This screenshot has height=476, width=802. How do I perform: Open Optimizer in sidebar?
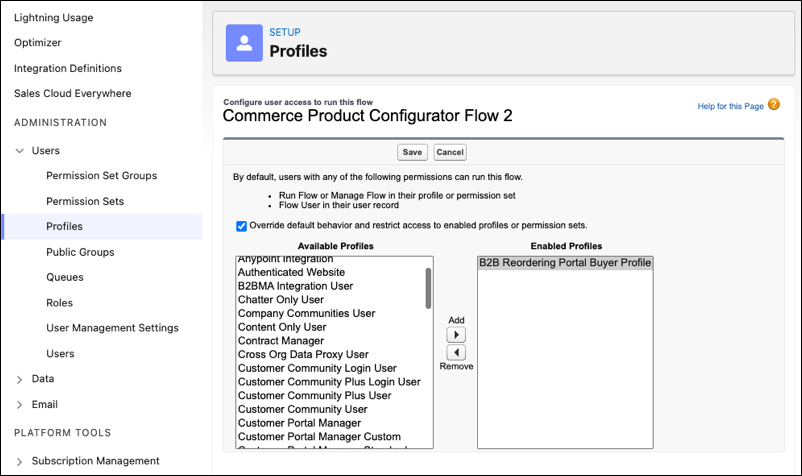click(37, 42)
